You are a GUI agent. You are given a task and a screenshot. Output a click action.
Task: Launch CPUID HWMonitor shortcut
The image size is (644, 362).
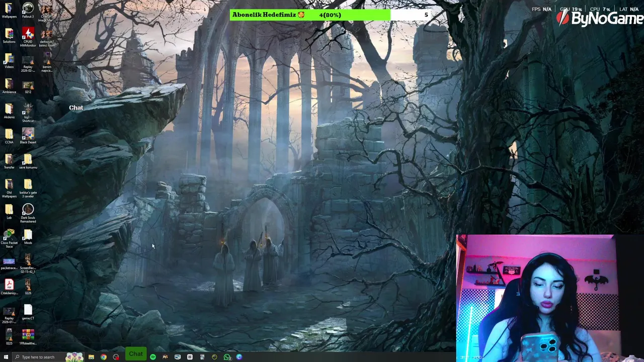click(x=28, y=37)
